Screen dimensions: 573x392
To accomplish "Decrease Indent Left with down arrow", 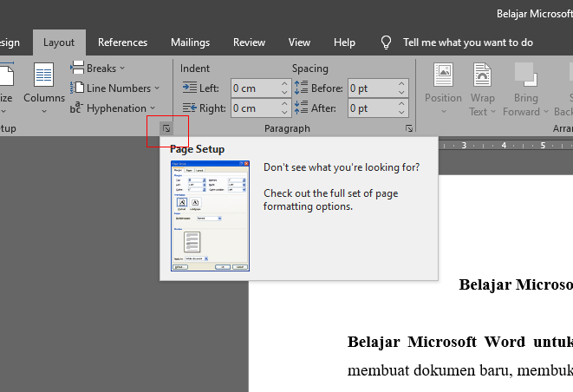I will [284, 93].
